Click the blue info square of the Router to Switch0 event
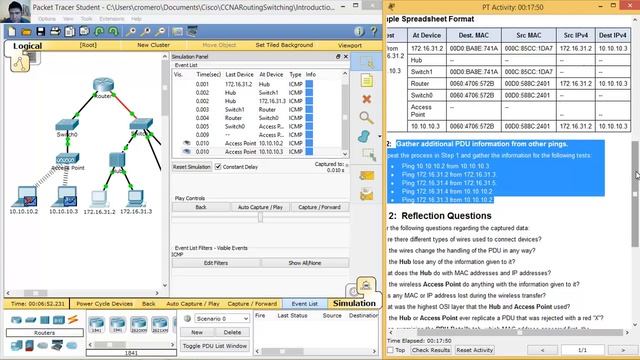This screenshot has width=640, height=360. pos(309,118)
